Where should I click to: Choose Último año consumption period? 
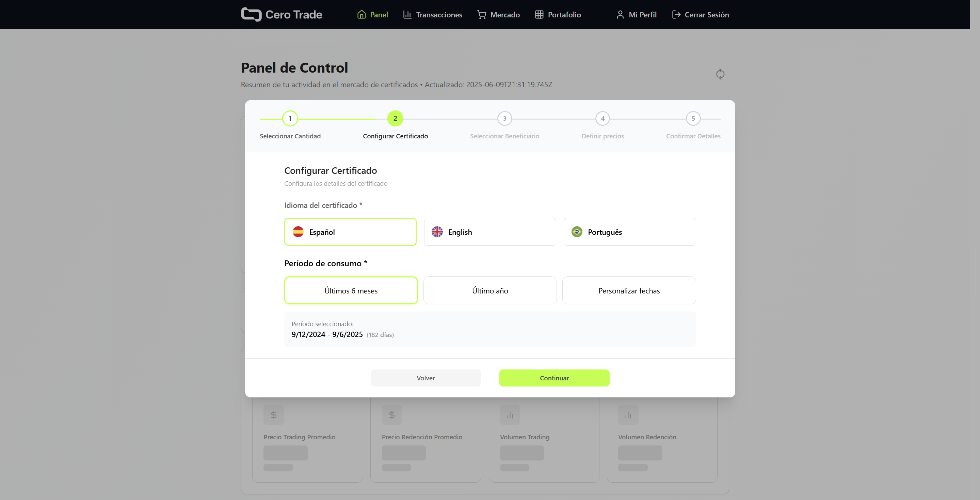click(489, 290)
